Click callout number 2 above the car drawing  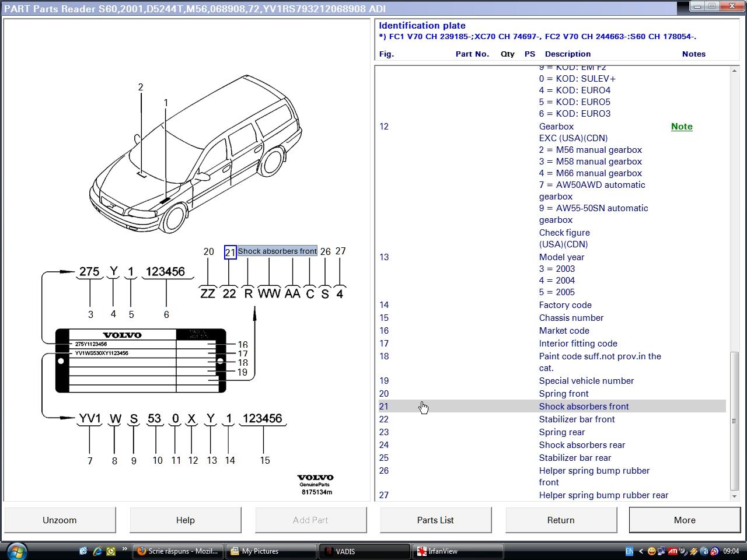pyautogui.click(x=141, y=87)
